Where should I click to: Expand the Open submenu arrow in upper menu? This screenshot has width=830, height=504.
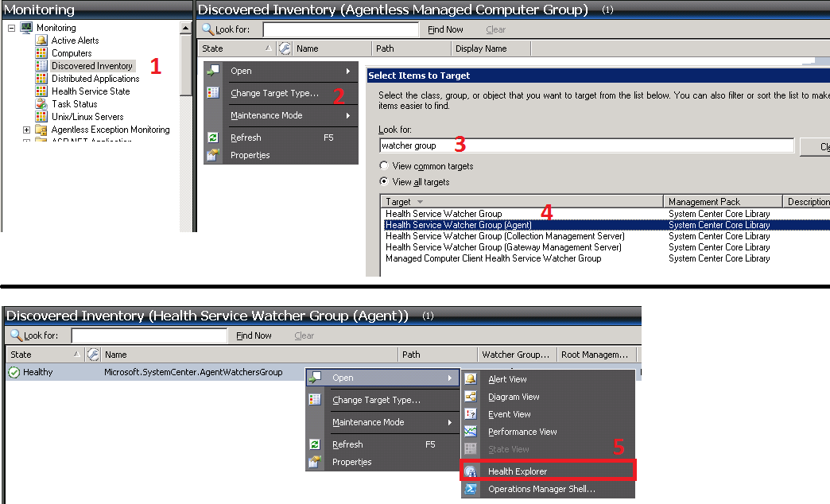tap(347, 71)
